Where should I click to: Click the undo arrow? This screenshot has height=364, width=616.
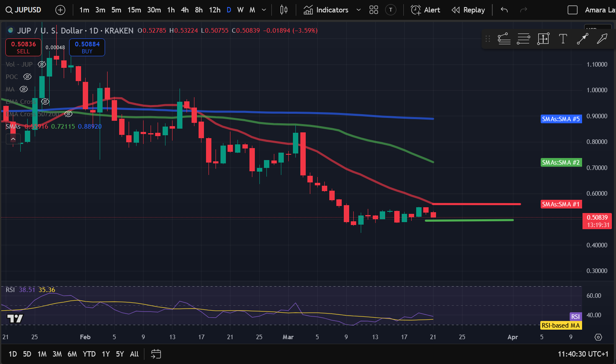pos(504,10)
